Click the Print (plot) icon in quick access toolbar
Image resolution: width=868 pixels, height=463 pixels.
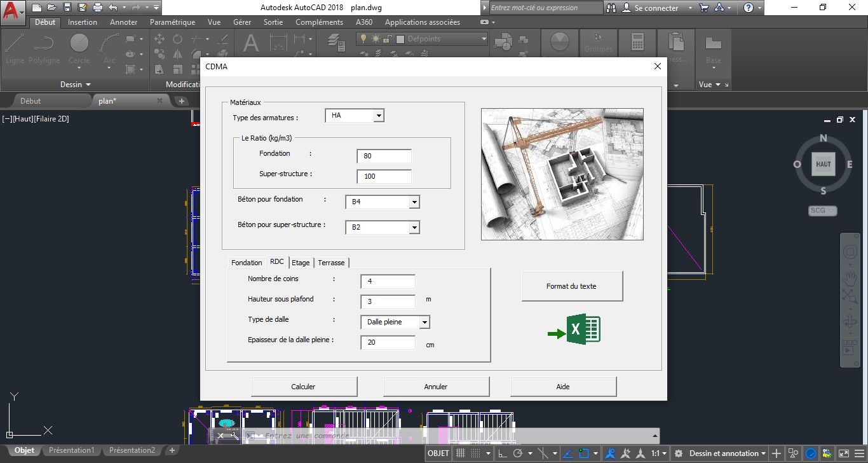(97, 8)
